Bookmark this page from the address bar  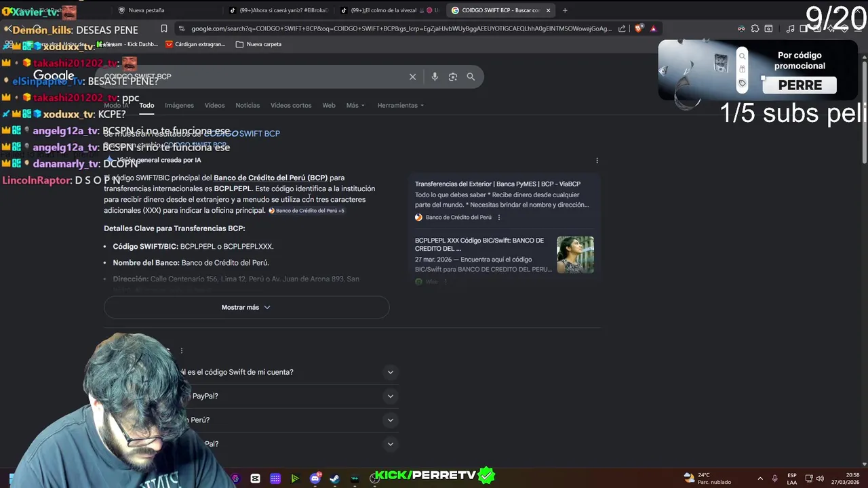[x=164, y=28]
